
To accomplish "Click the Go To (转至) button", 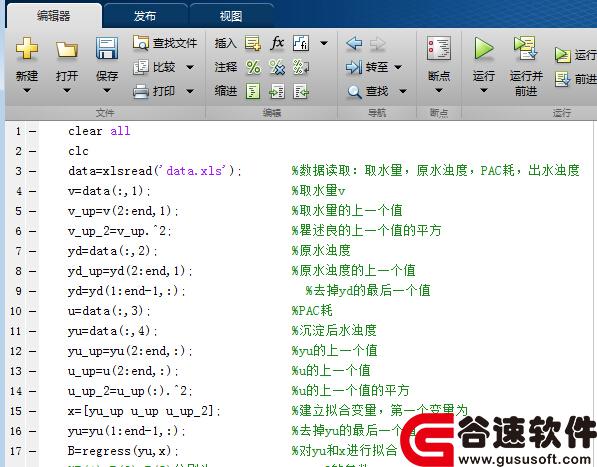I will [x=367, y=67].
